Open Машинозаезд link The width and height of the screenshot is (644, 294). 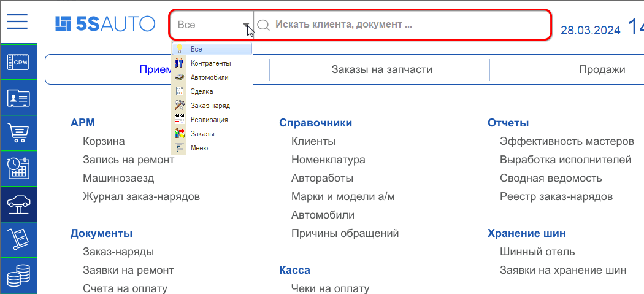118,179
